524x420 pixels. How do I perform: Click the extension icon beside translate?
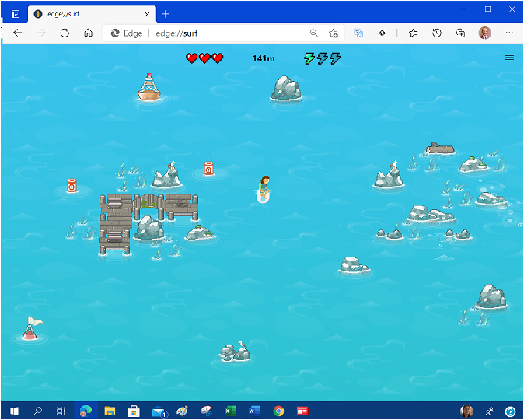coord(383,33)
